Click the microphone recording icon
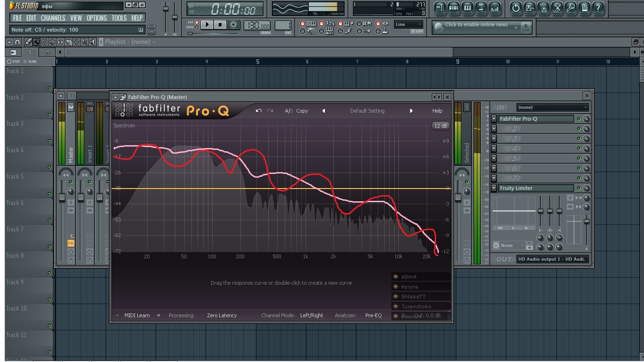Image resolution: width=644 pixels, height=362 pixels. [x=570, y=8]
